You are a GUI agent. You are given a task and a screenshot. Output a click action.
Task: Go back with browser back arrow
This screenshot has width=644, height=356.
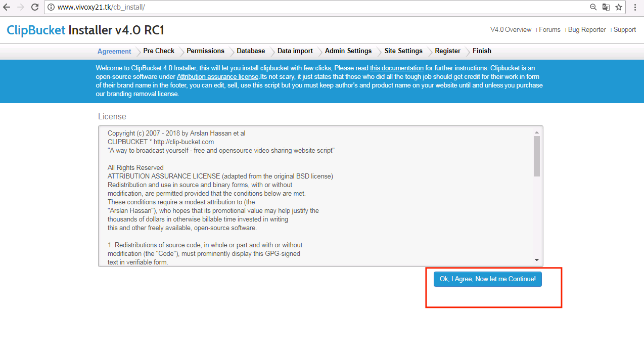[x=7, y=8]
